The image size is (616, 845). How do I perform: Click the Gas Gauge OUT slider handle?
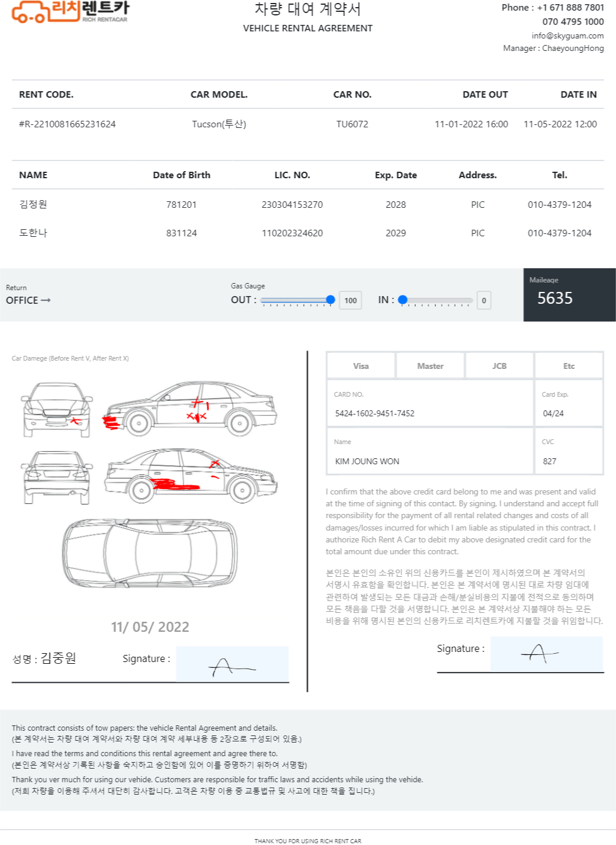pos(331,300)
